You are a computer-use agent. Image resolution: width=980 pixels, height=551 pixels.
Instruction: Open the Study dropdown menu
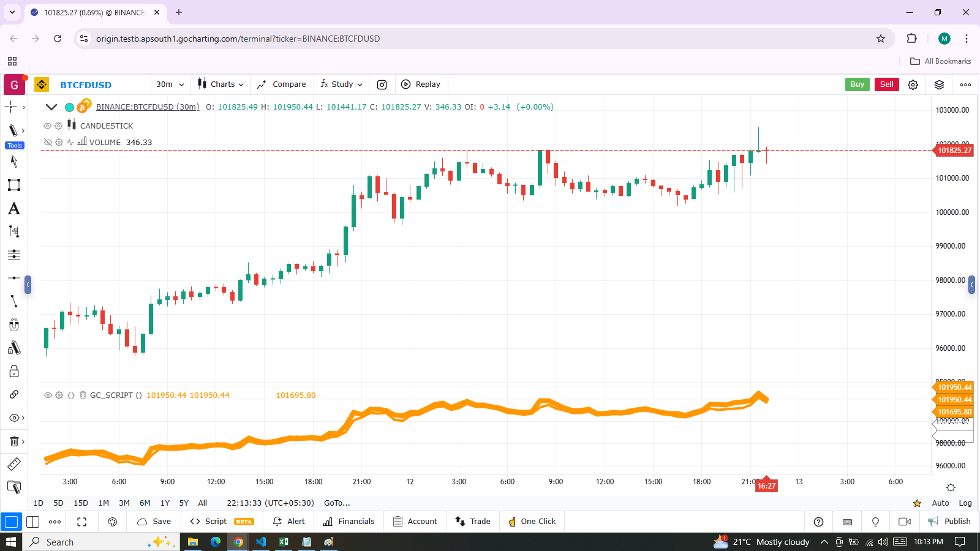click(341, 84)
